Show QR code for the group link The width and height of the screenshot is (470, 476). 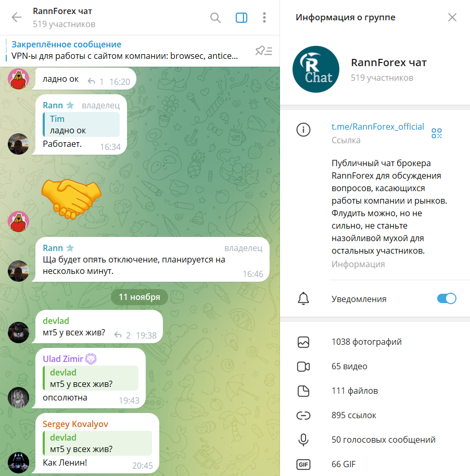pos(437,133)
